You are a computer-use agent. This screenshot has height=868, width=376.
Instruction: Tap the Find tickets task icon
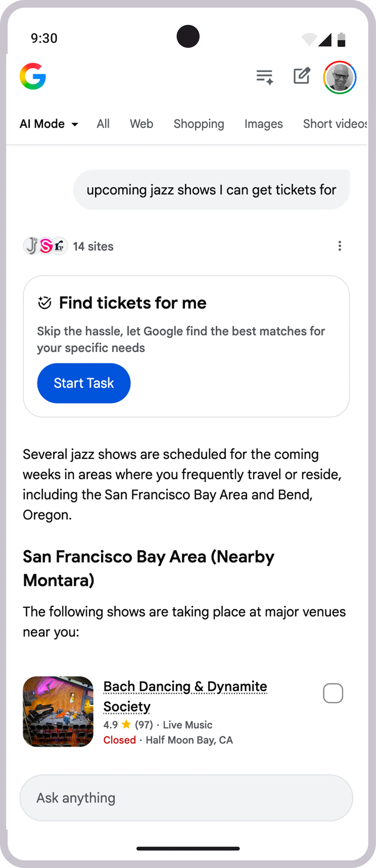[45, 303]
